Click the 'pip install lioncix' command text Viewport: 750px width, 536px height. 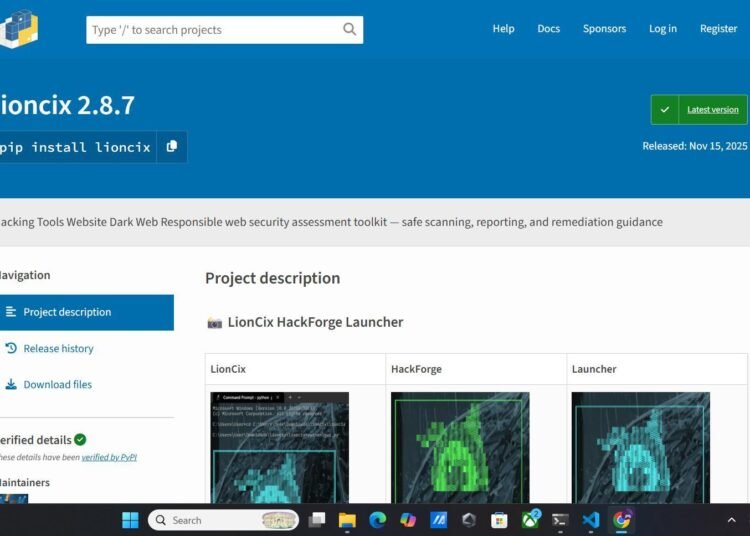(x=75, y=147)
